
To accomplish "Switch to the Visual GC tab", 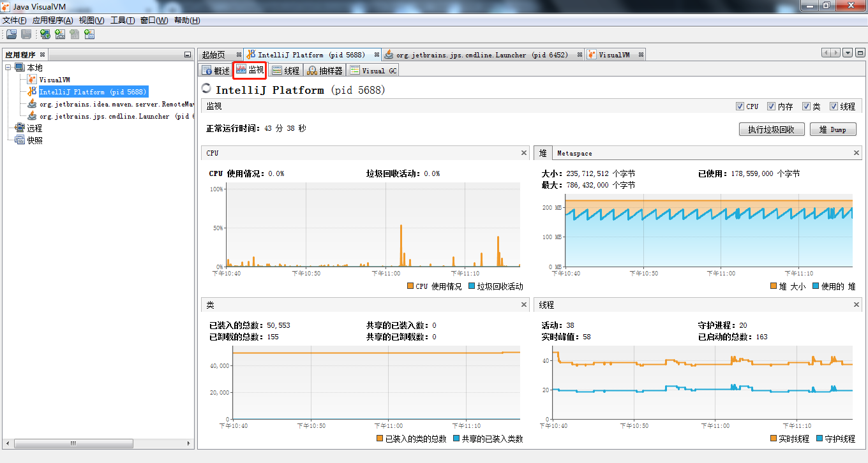I will 373,70.
